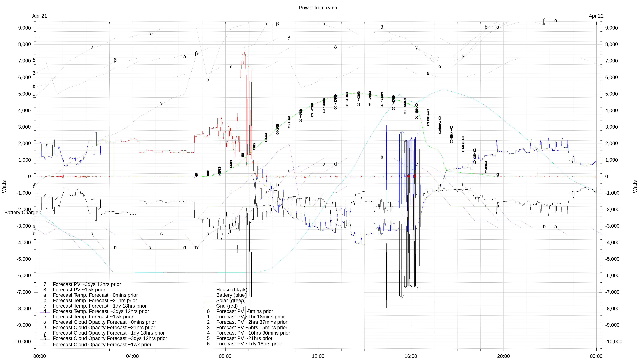The image size is (644, 362).
Task: Click the right-axis '-4,000' tick label
Action: (612, 243)
